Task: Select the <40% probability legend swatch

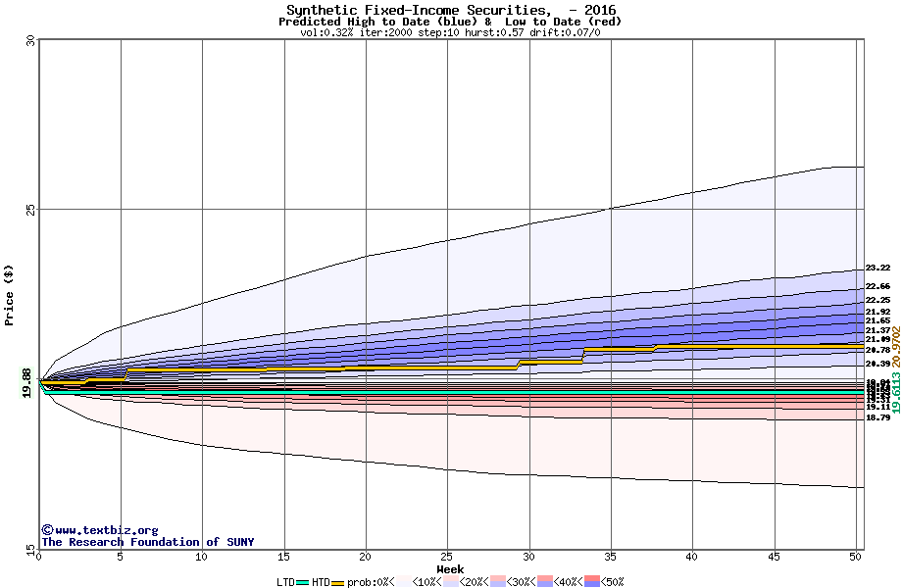Action: (x=544, y=582)
